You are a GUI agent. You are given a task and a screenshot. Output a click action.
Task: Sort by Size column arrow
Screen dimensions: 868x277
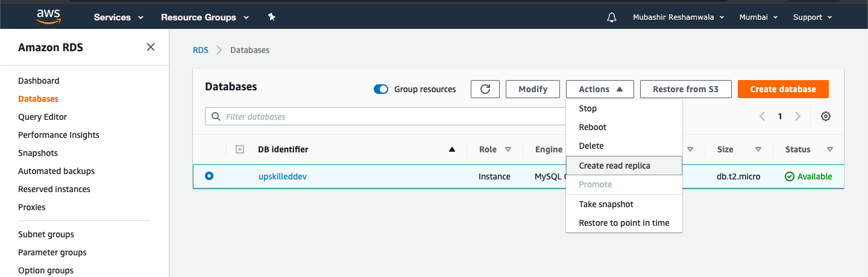point(758,149)
